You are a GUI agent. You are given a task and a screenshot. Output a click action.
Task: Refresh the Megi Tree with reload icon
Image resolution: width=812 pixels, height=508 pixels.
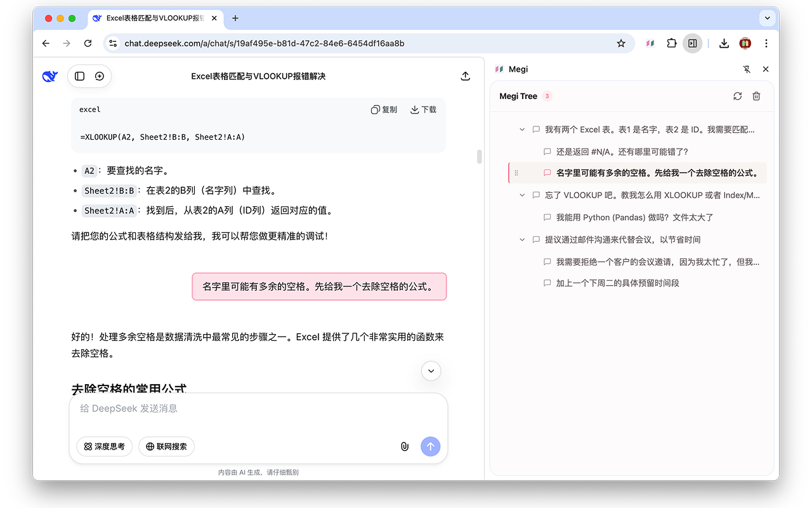737,96
